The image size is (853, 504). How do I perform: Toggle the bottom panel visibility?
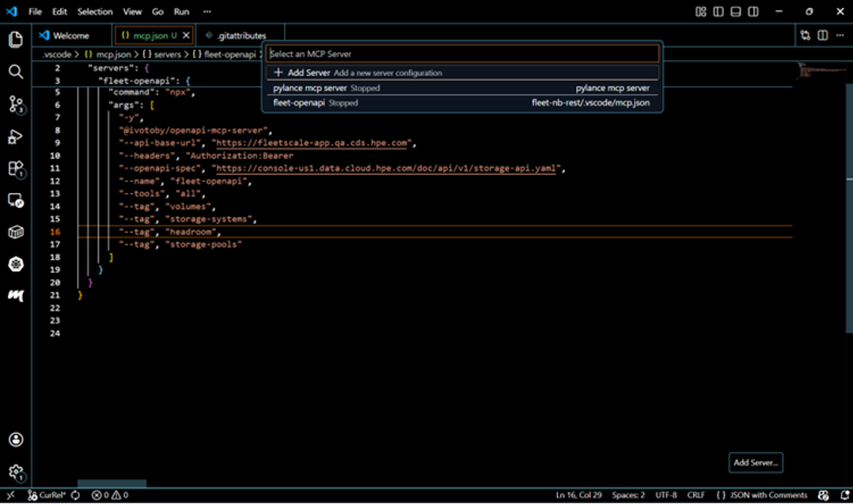pyautogui.click(x=736, y=11)
